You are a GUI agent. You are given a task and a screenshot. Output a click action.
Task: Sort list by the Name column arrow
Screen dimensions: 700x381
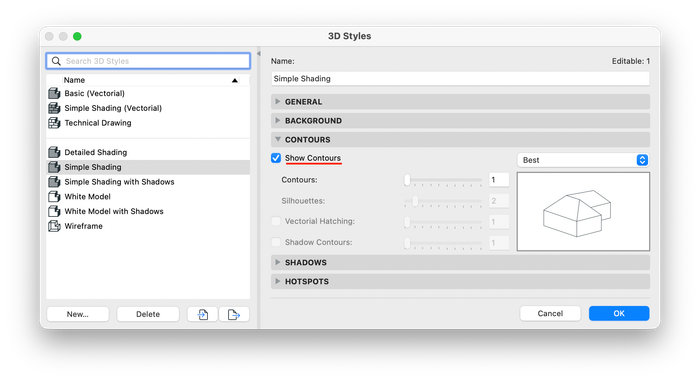click(x=235, y=80)
